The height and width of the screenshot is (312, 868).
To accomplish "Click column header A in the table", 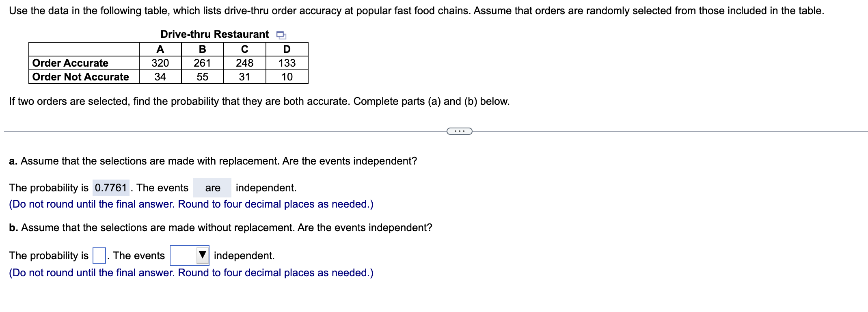I will (x=160, y=49).
